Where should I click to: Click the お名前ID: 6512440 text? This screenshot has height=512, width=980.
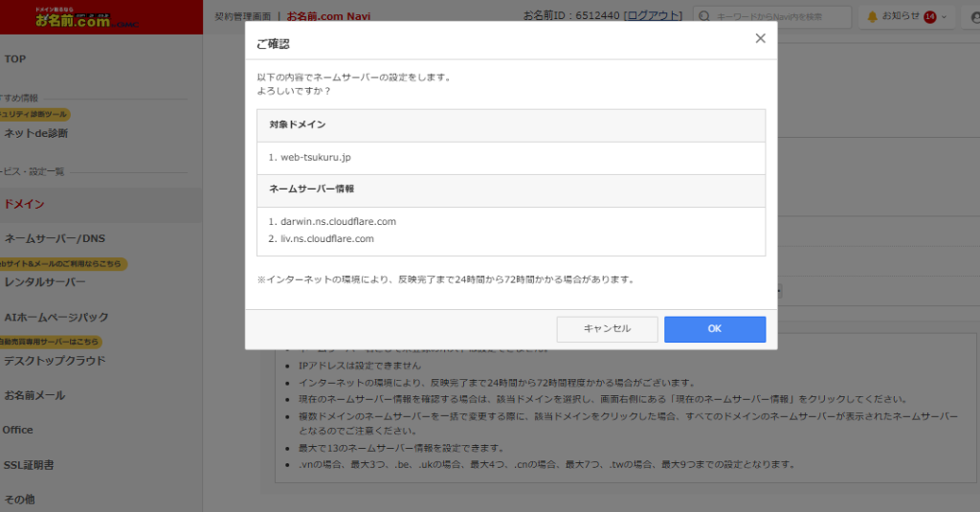click(x=571, y=15)
